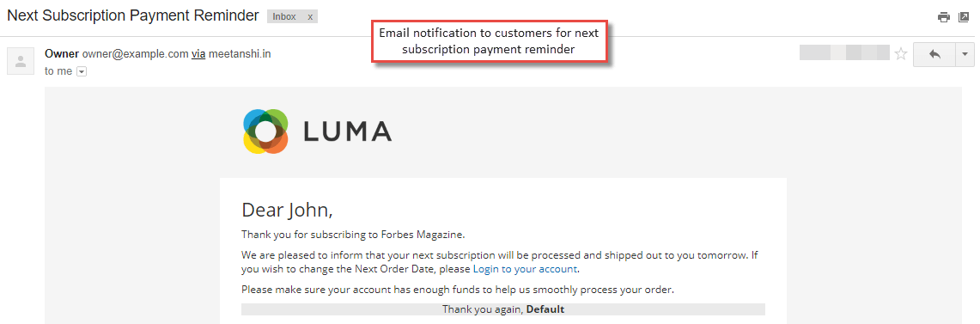Click the underlined "via" link

click(x=198, y=54)
